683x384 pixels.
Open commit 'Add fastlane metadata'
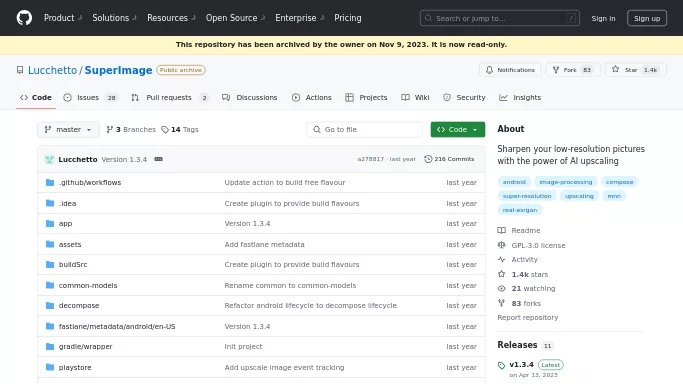click(x=264, y=244)
